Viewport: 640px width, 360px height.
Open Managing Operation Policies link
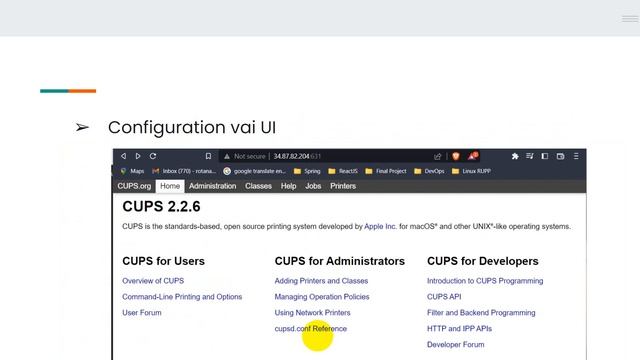322,297
